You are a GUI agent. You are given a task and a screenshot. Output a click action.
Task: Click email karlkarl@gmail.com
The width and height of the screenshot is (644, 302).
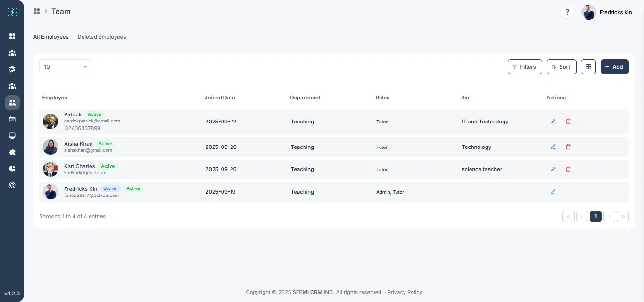point(85,173)
